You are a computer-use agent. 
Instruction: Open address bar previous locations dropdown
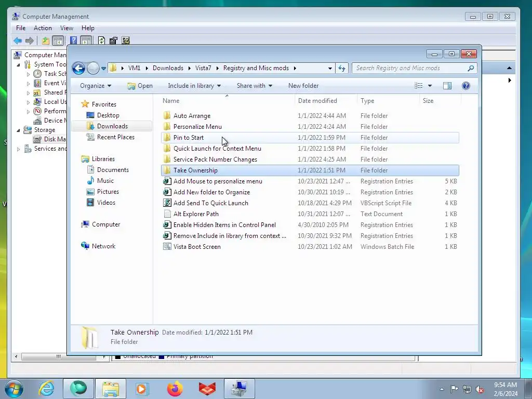[330, 68]
